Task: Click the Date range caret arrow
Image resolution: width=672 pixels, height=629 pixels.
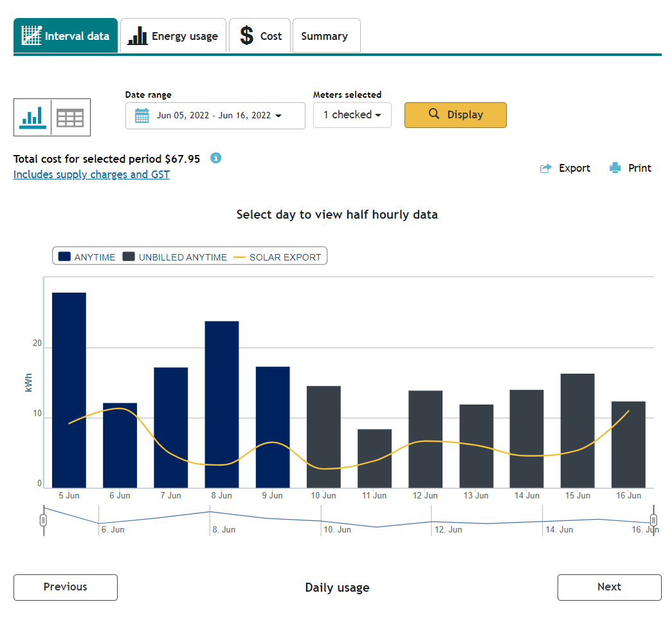Action: (x=278, y=116)
